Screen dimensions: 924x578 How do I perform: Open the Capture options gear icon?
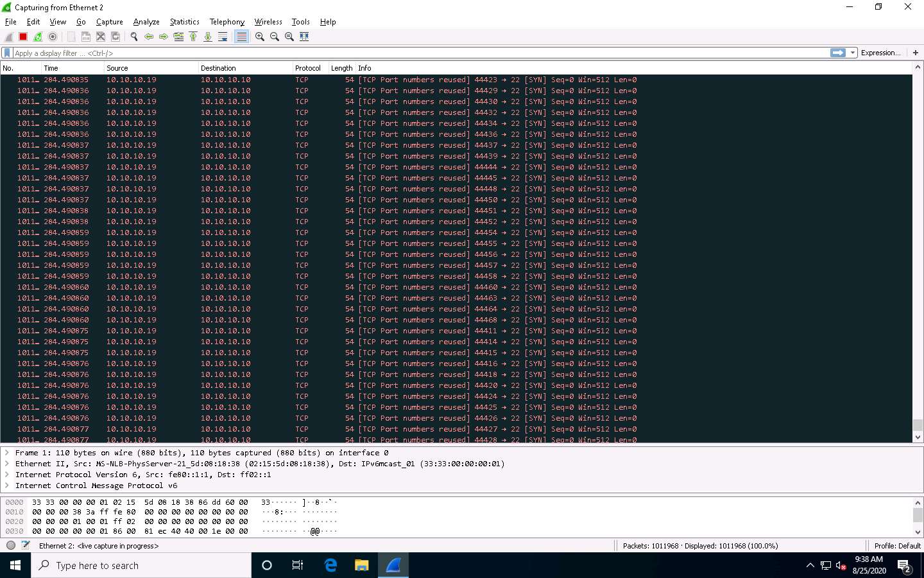tap(53, 37)
